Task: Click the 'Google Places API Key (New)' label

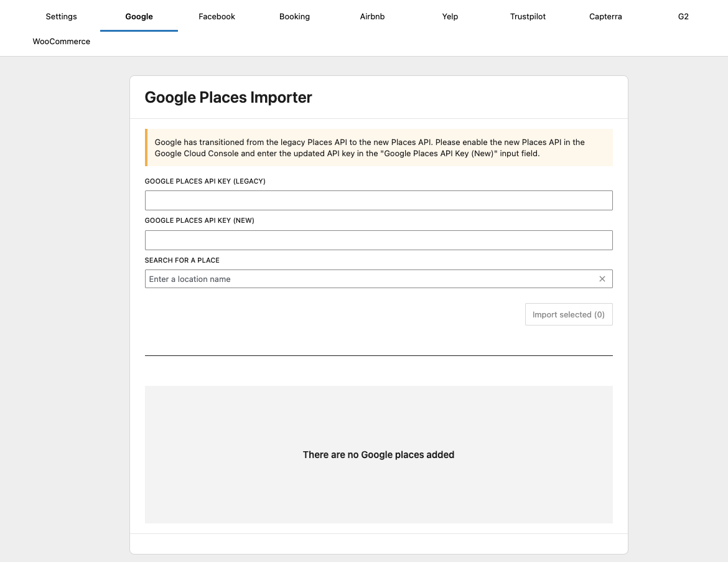Action: pyautogui.click(x=200, y=220)
